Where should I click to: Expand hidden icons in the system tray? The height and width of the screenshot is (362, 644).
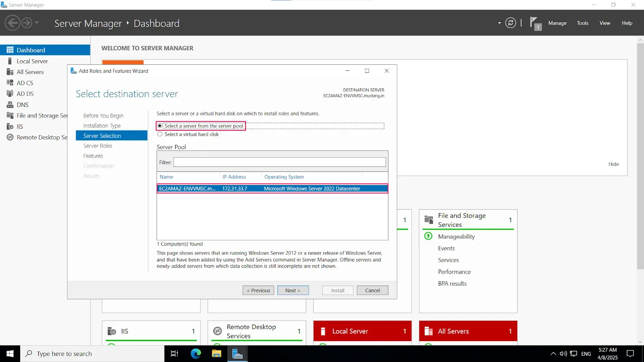[553, 354]
